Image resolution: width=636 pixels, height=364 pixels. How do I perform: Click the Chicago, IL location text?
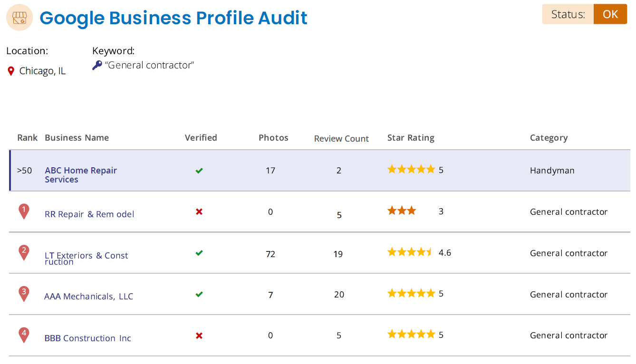pos(42,71)
